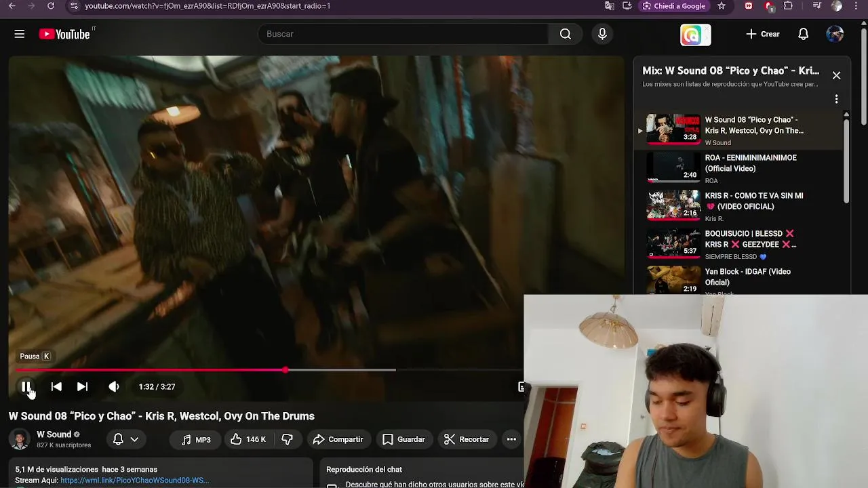Open site info icon left of URL
Viewport: 868px width, 488px height.
click(x=74, y=5)
